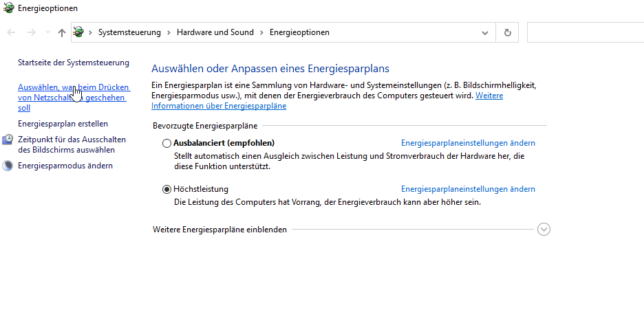Navigate to Hardware und Sound breadcrumb

click(x=215, y=32)
